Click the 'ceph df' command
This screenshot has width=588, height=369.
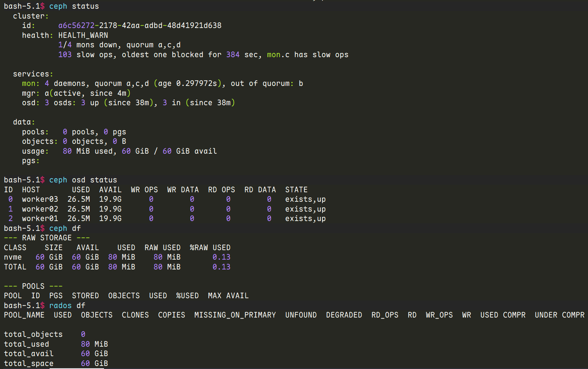[x=65, y=229]
